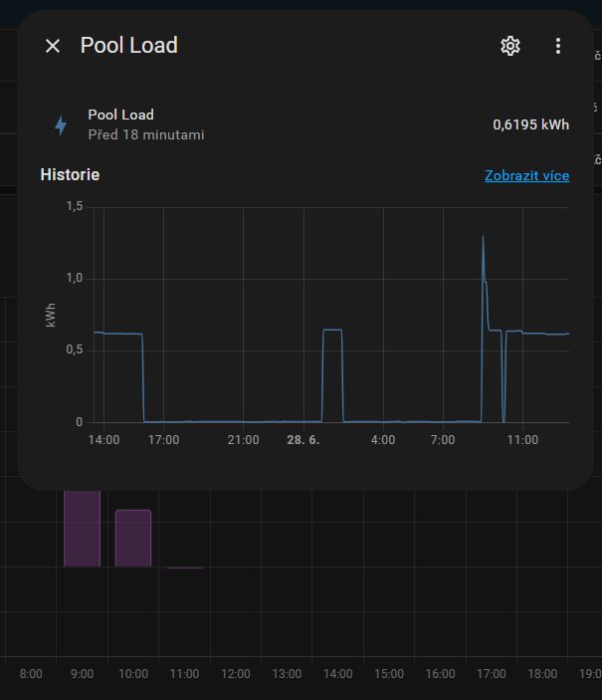Open Pool Load entity settings gear

[510, 46]
